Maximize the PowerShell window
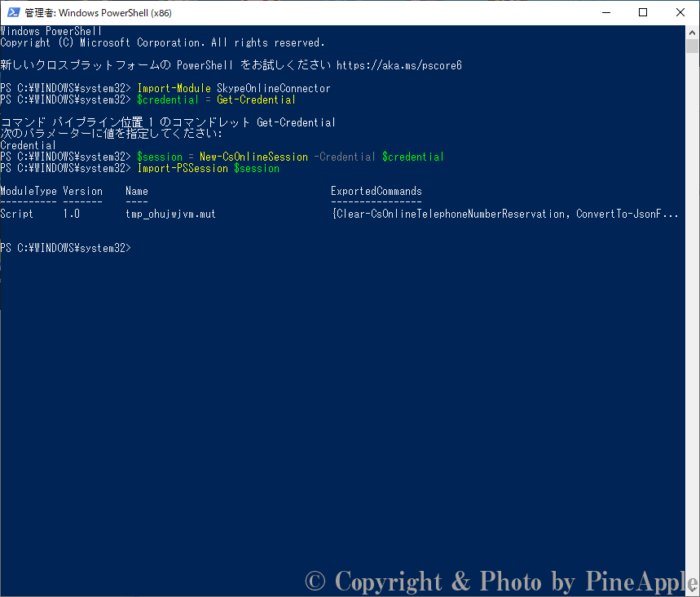700x597 pixels. tap(643, 13)
